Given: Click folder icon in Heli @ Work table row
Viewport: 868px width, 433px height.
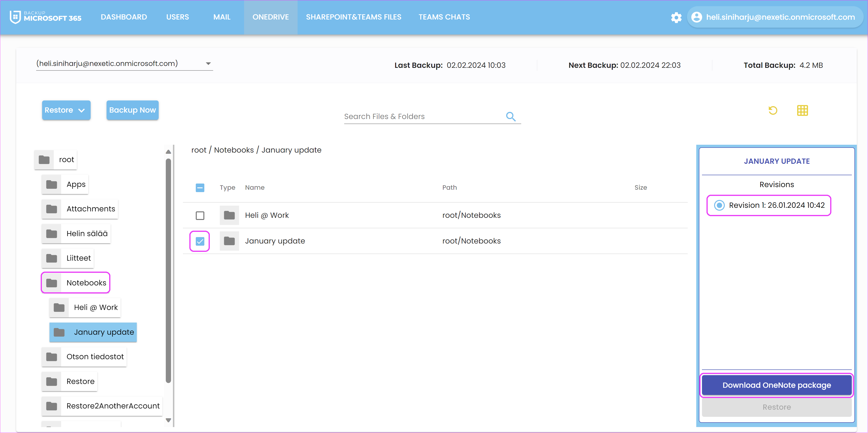Looking at the screenshot, I should 229,215.
